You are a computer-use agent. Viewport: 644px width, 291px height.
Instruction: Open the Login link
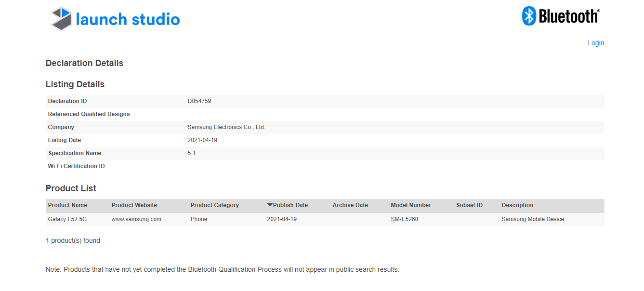[x=596, y=43]
